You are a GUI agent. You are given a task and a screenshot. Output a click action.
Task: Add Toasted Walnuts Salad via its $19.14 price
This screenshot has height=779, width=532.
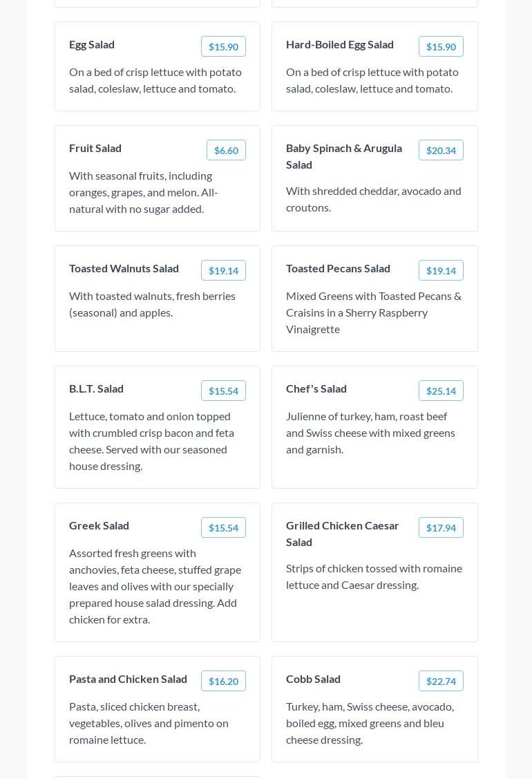[x=223, y=270]
